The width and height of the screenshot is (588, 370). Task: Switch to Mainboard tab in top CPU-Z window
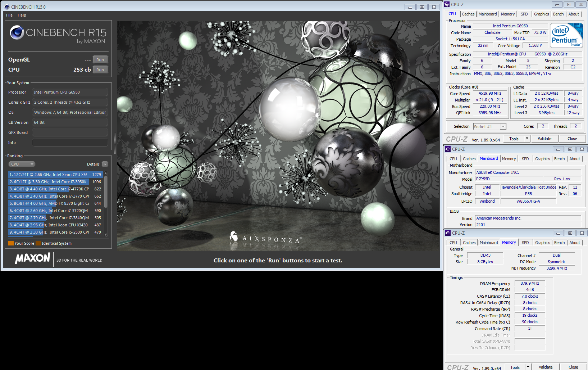click(488, 14)
